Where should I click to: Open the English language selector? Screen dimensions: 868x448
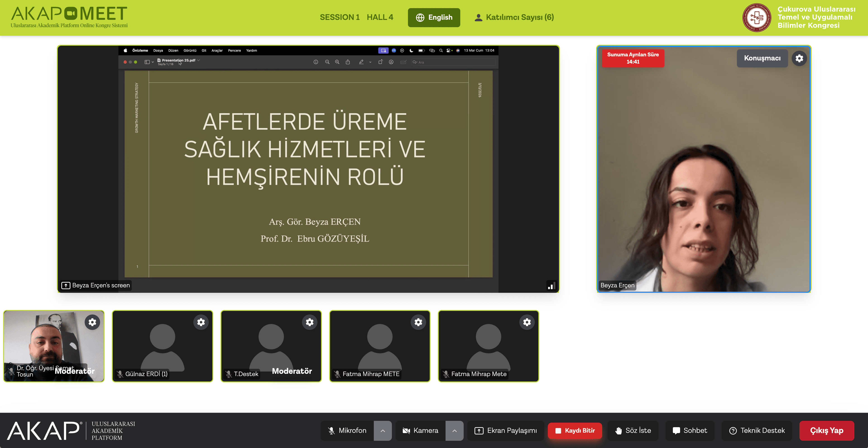(434, 17)
